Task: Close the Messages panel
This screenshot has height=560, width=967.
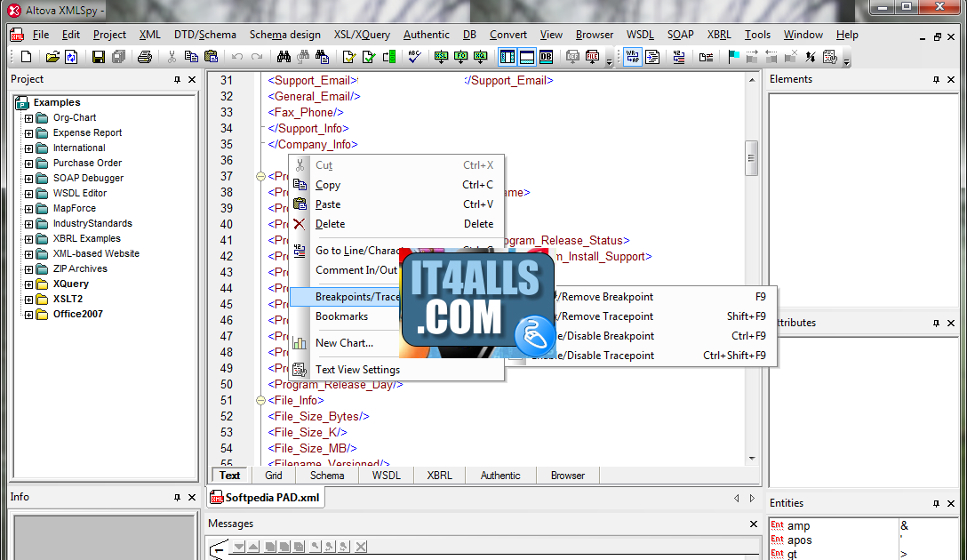Action: [x=754, y=524]
